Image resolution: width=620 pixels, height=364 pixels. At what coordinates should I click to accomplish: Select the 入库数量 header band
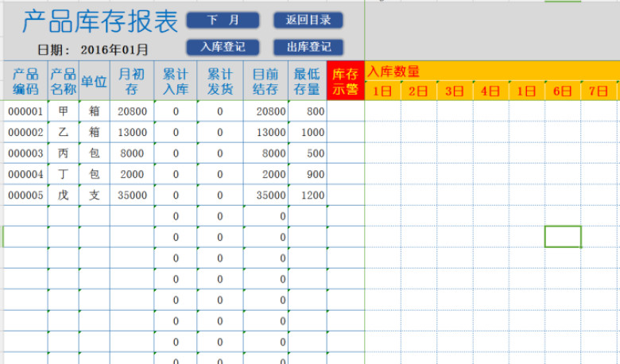click(492, 72)
